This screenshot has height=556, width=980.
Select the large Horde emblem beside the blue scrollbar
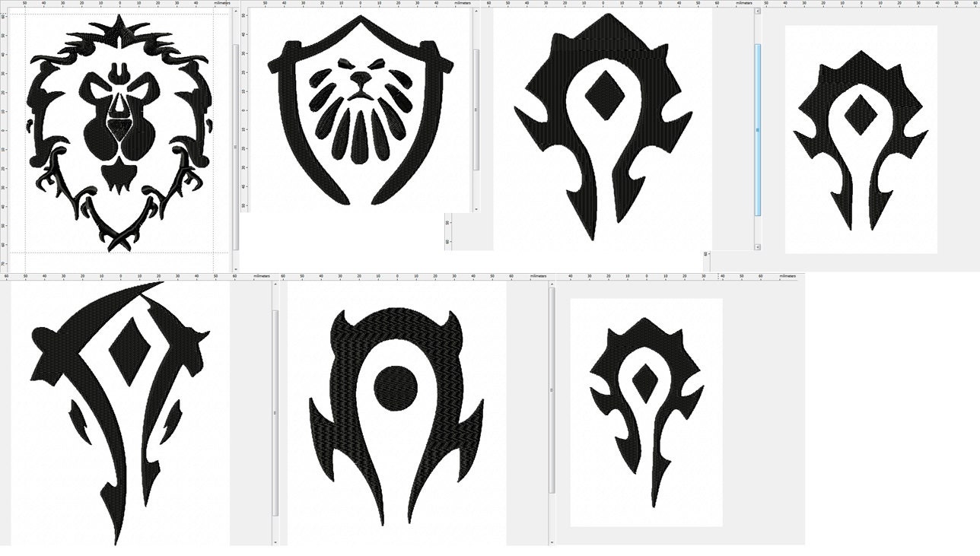coord(603,126)
